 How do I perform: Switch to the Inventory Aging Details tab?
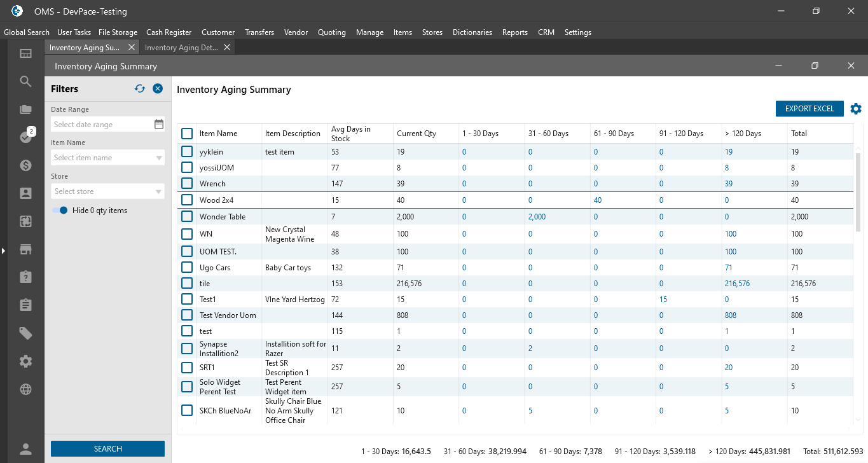[181, 48]
